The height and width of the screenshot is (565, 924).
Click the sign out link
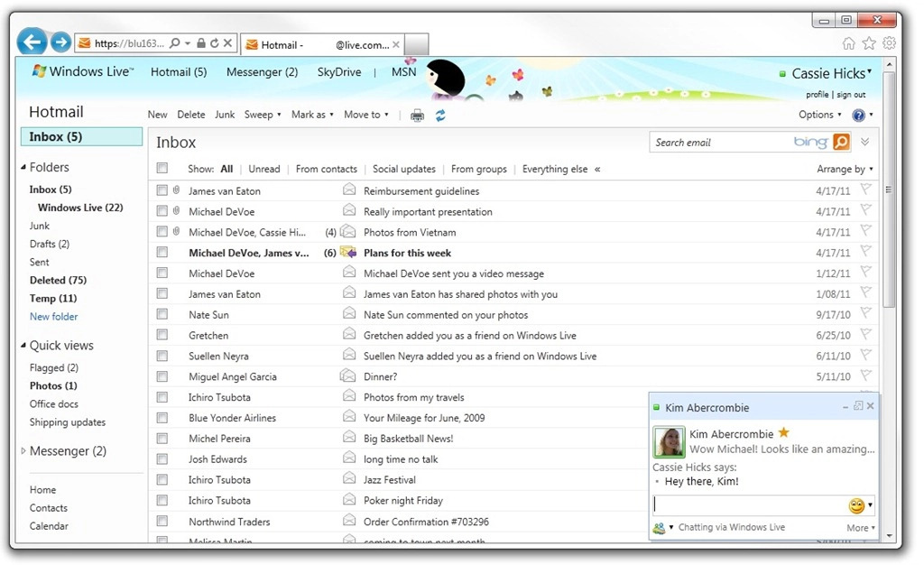tap(851, 95)
